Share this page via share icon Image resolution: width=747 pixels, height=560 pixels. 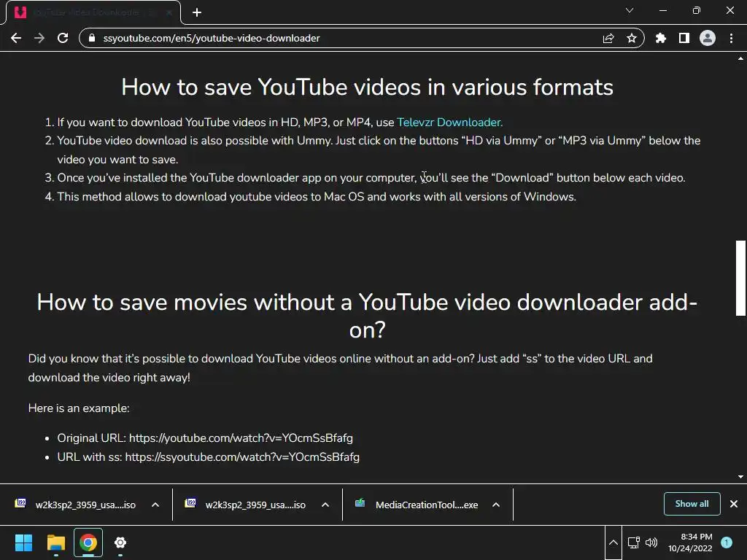click(608, 38)
